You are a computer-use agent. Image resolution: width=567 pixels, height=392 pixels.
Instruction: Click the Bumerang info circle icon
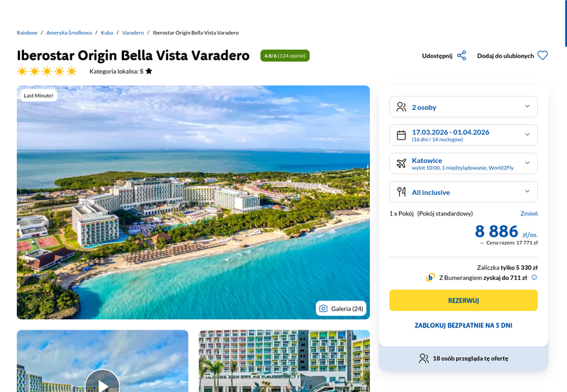point(534,277)
